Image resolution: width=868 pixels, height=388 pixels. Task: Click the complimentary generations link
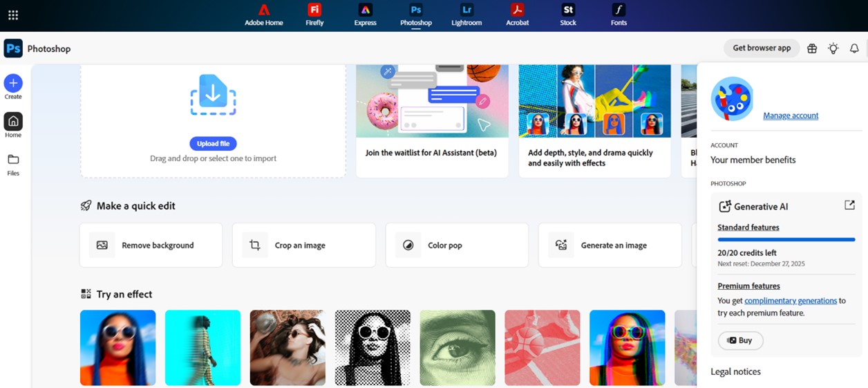[790, 301]
